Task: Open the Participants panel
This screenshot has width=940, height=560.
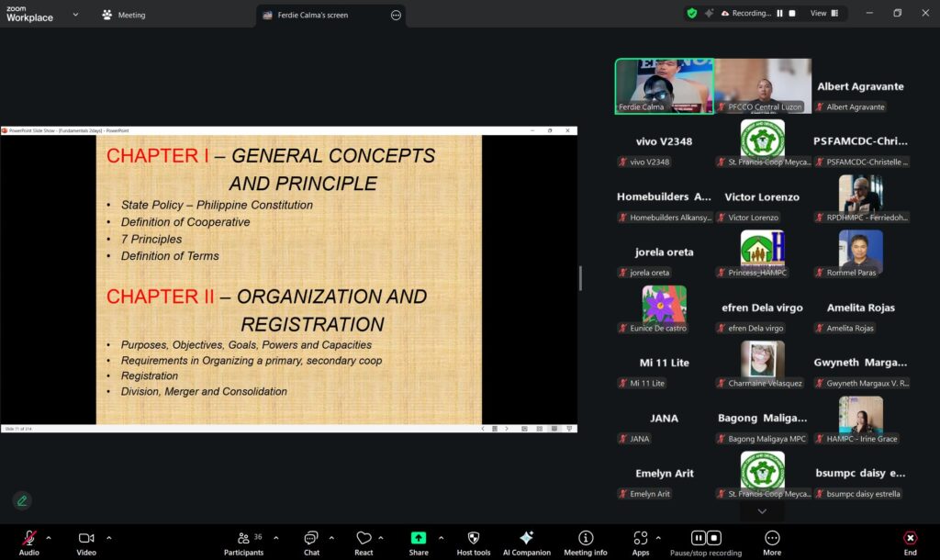Action: point(243,539)
